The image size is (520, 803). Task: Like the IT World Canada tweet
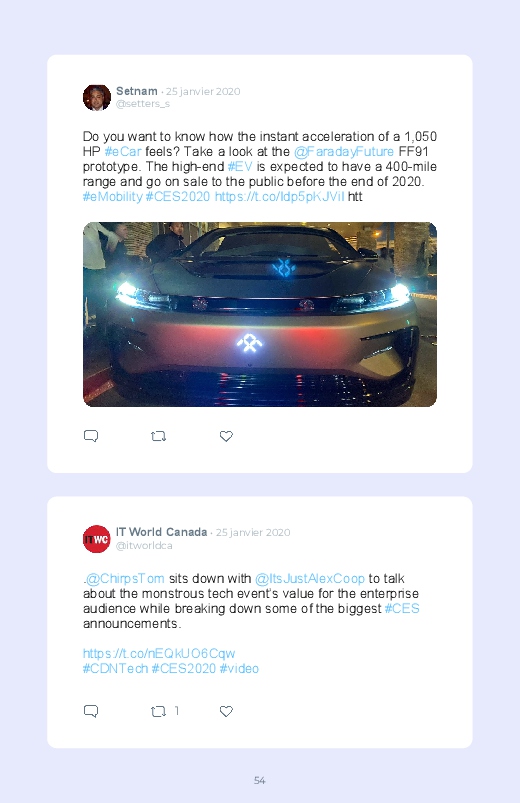click(x=226, y=711)
